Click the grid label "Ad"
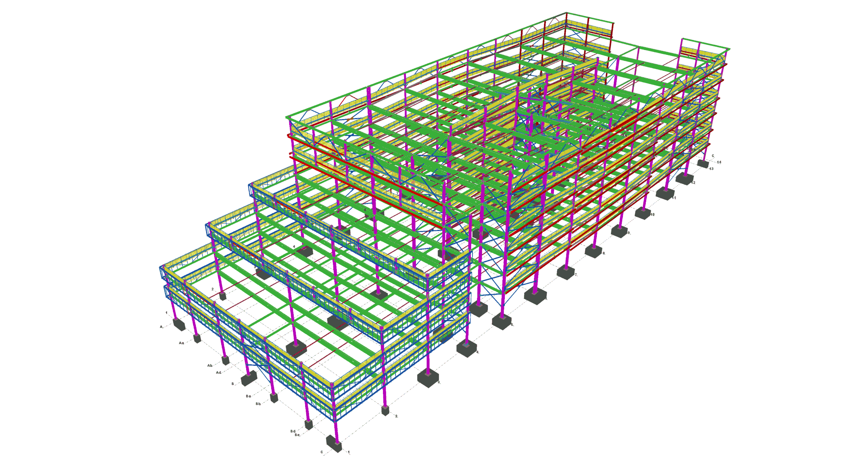Image resolution: width=868 pixels, height=456 pixels. 218,372
